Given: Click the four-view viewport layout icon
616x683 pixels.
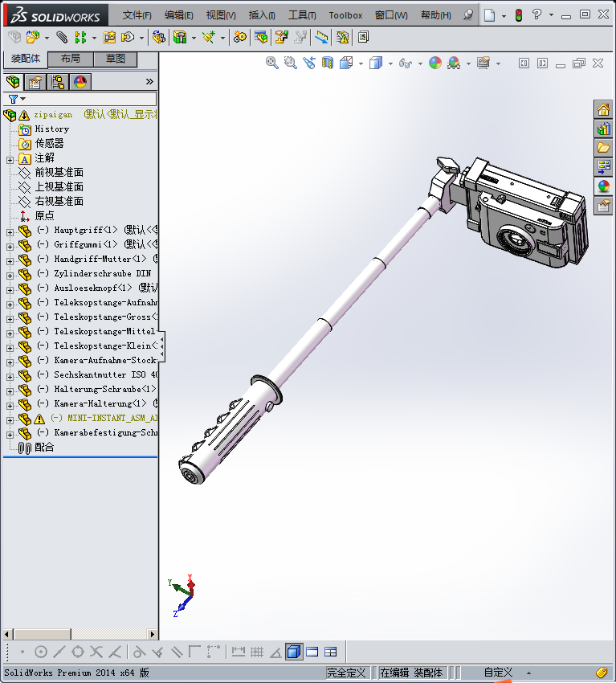Looking at the screenshot, I should click(x=331, y=652).
